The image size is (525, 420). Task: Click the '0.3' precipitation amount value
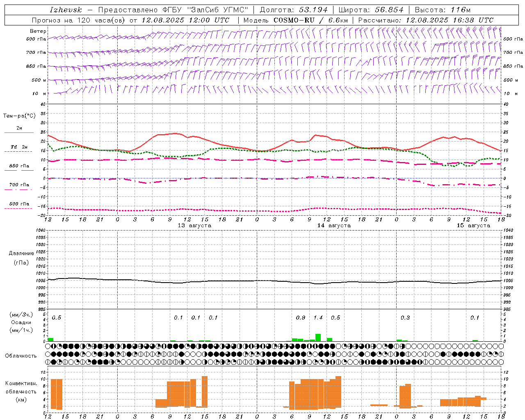(405, 317)
